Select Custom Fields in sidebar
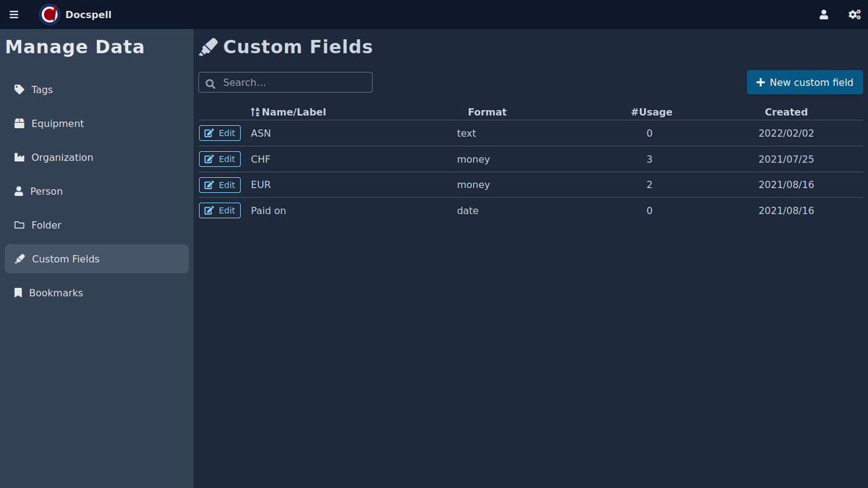The image size is (868, 488). [65, 259]
